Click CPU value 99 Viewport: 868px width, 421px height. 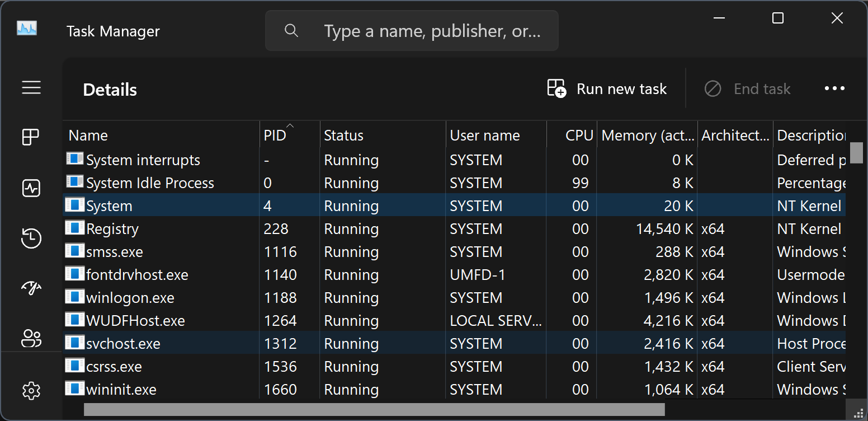tap(581, 183)
